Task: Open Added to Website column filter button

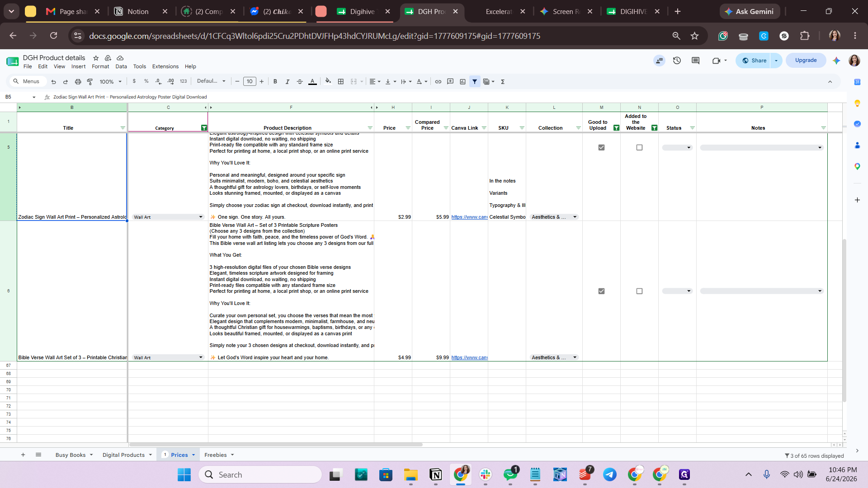Action: [654, 128]
